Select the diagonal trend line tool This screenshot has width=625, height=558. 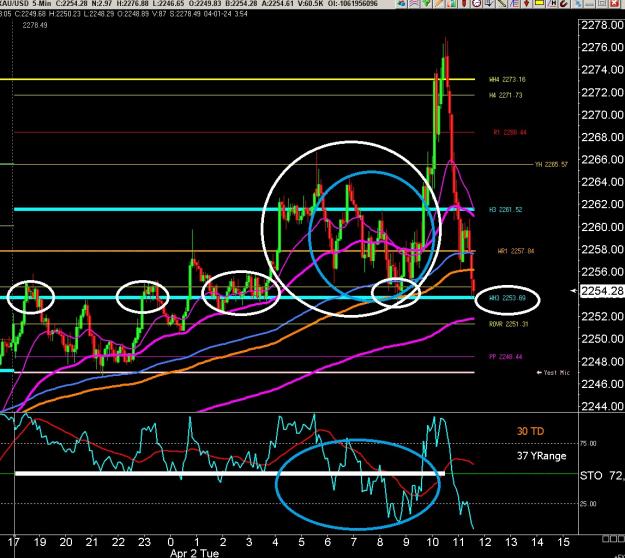[501, 4]
